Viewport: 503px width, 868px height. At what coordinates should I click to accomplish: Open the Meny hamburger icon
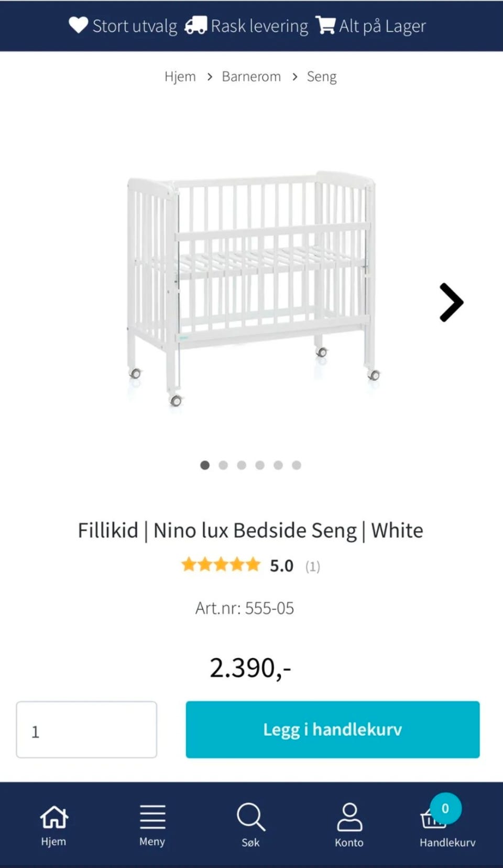(152, 817)
